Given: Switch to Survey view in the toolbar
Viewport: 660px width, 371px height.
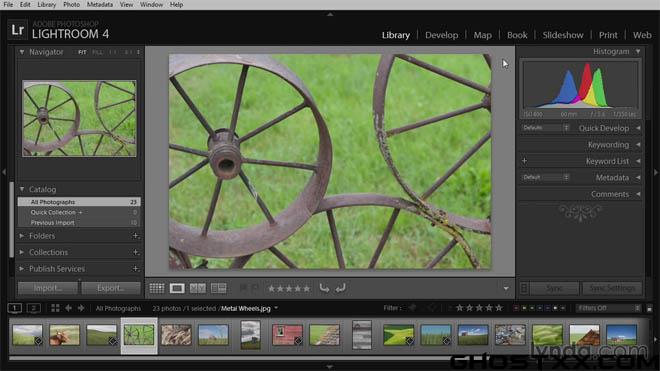Looking at the screenshot, I should [x=218, y=288].
